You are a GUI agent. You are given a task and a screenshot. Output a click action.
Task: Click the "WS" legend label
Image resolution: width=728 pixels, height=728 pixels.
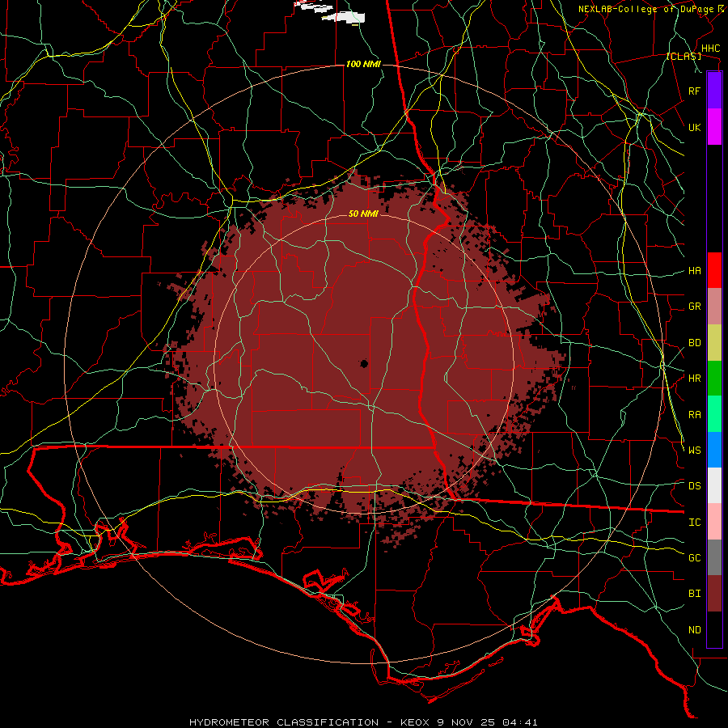click(694, 451)
